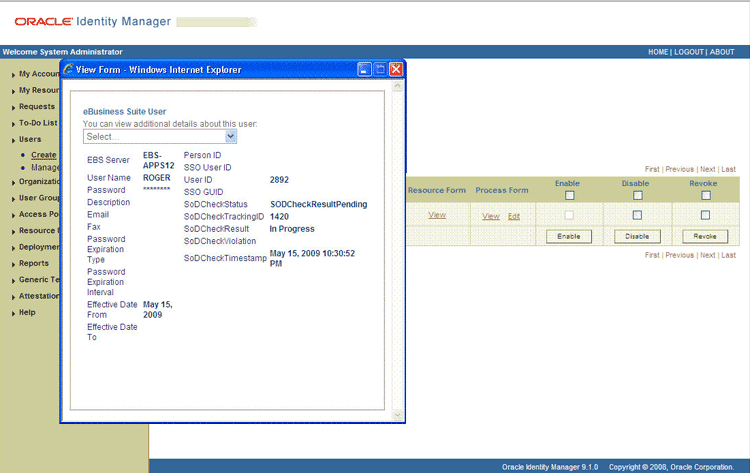Go to HOME in the top bar
This screenshot has height=473, width=750.
[658, 52]
